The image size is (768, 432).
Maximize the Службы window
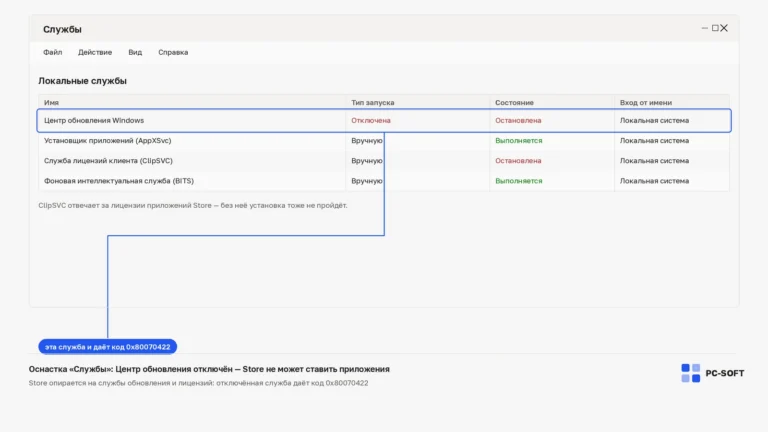715,28
